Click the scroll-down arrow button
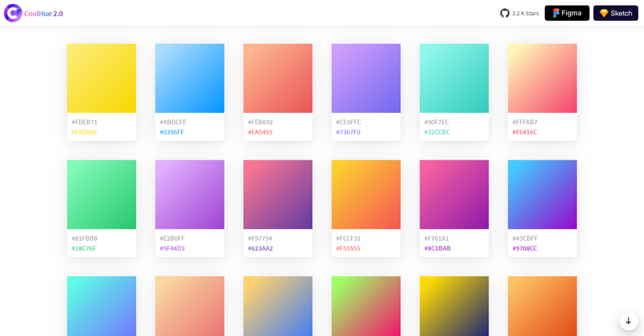Image resolution: width=644 pixels, height=336 pixels. [629, 321]
